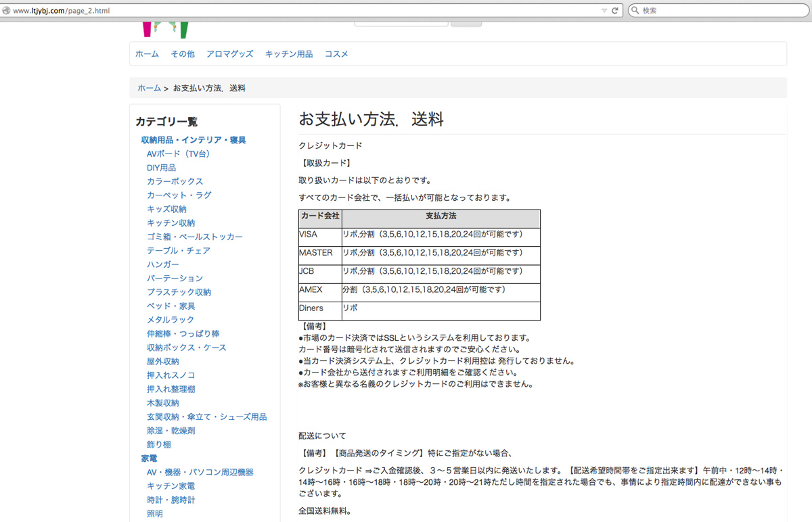Click the address bar URL text

[61, 11]
